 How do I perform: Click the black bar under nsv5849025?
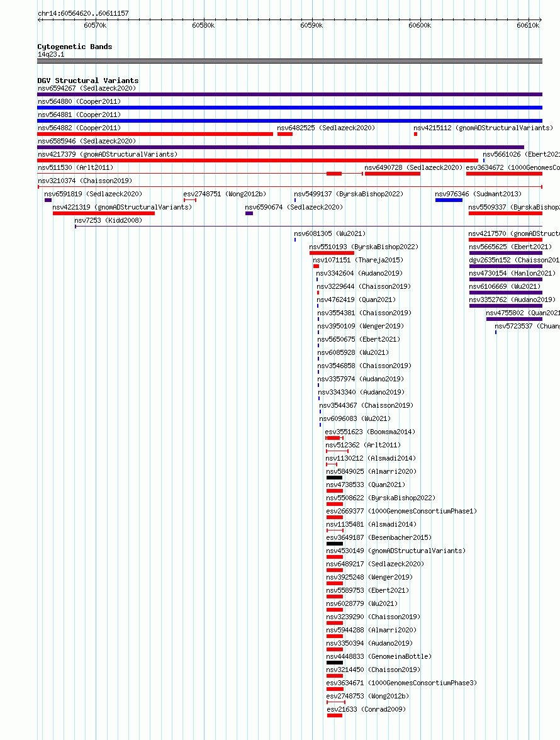(x=334, y=478)
